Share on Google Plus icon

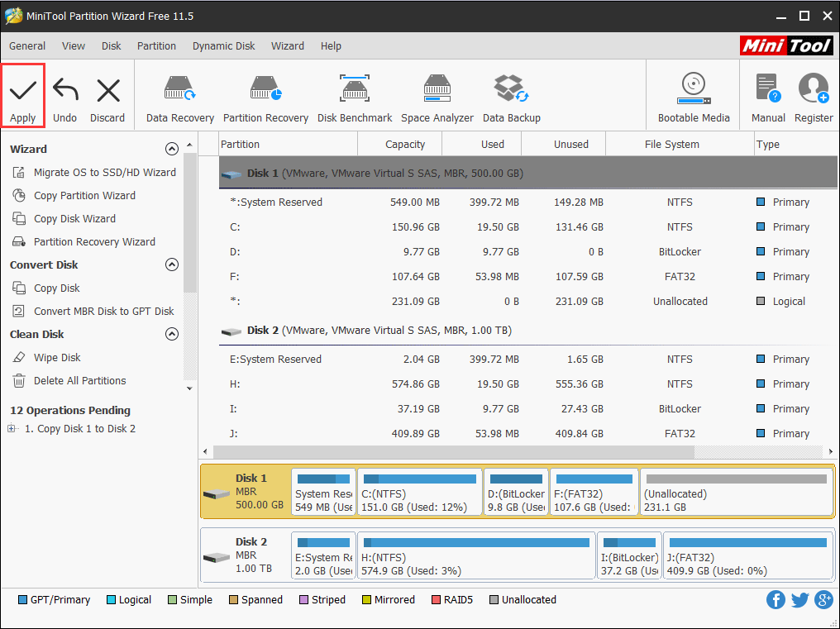824,599
